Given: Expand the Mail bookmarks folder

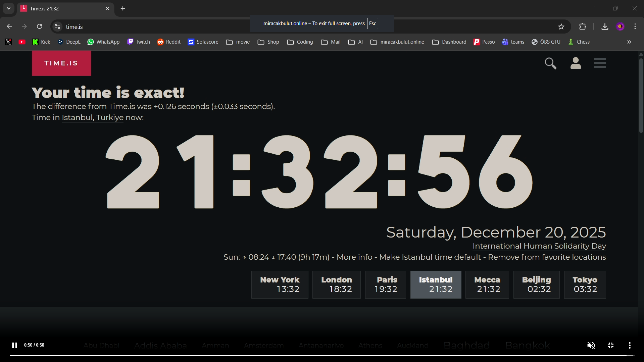Looking at the screenshot, I should point(331,42).
